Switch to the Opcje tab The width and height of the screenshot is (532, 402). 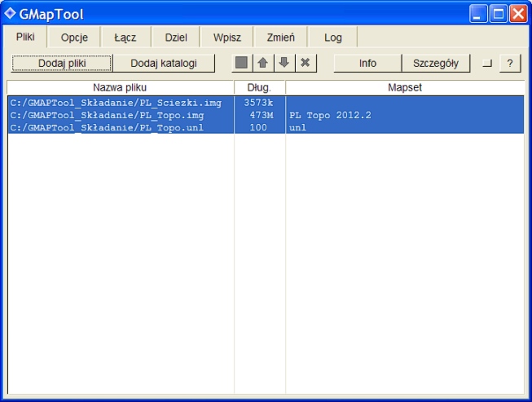pyautogui.click(x=74, y=38)
